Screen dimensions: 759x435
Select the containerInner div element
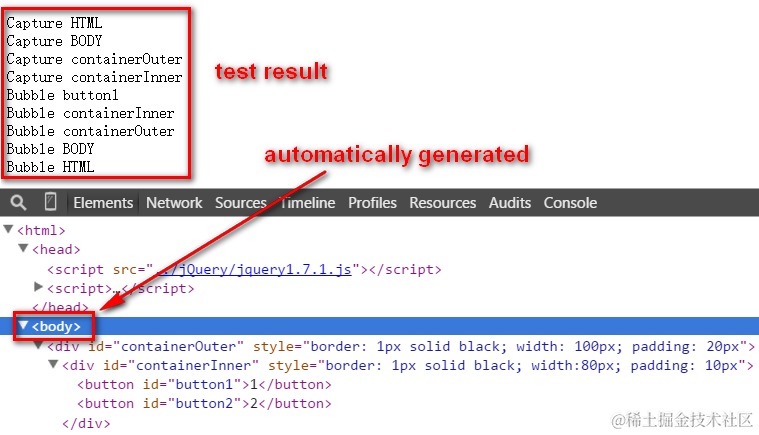point(408,365)
